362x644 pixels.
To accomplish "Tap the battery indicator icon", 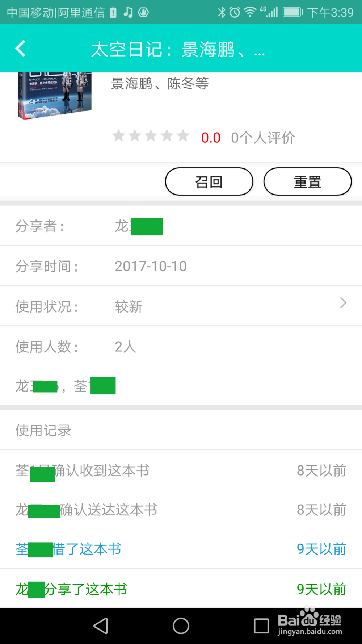I will coord(293,13).
